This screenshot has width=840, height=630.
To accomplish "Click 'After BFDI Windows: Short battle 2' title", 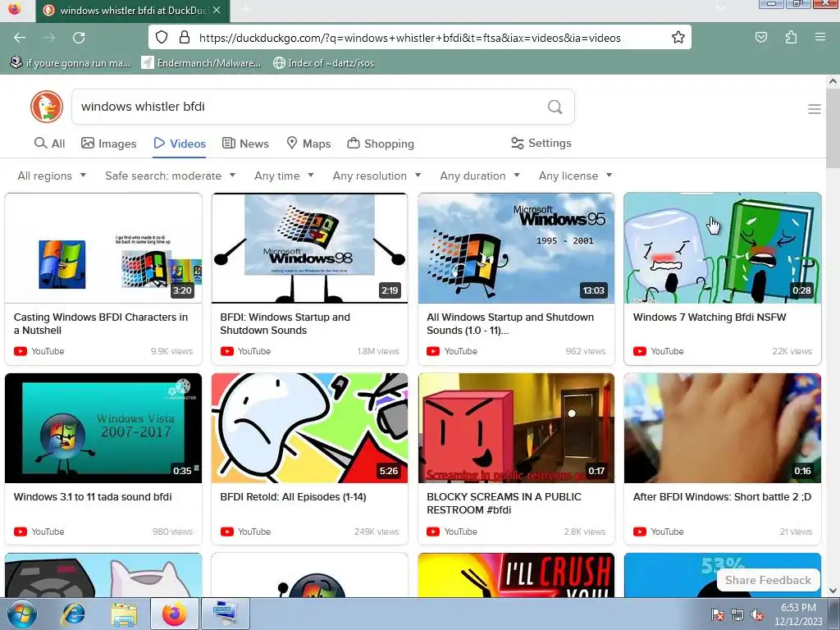I will coord(722,496).
